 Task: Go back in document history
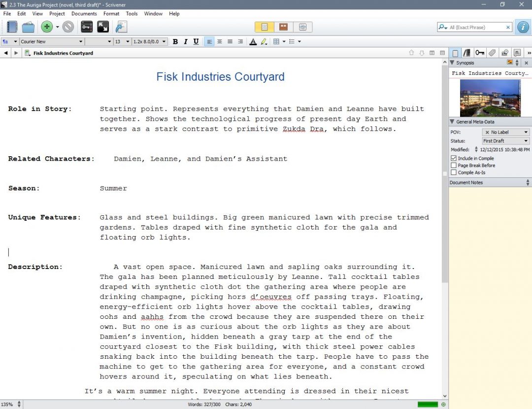(6, 53)
